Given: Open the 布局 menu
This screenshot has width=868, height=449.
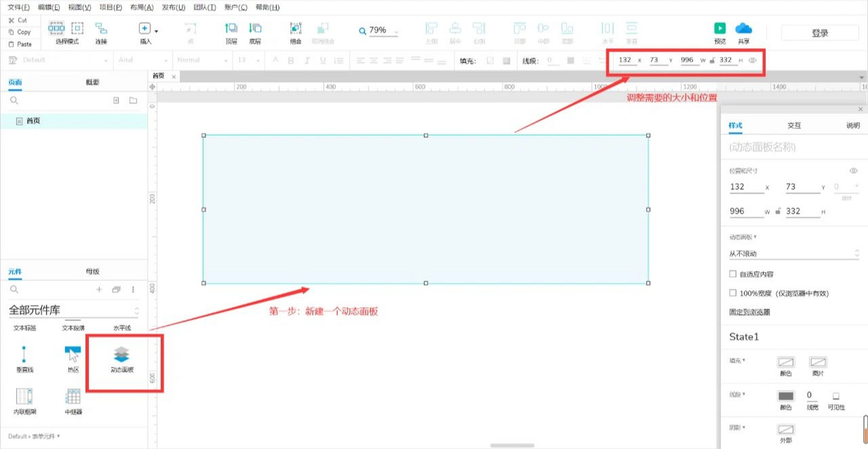Looking at the screenshot, I should [x=142, y=7].
